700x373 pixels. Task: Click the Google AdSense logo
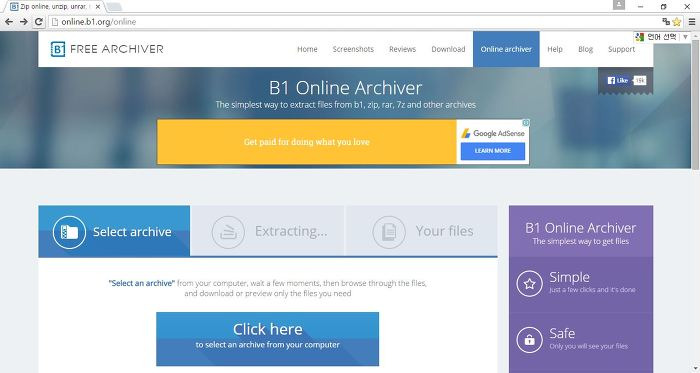pos(493,133)
